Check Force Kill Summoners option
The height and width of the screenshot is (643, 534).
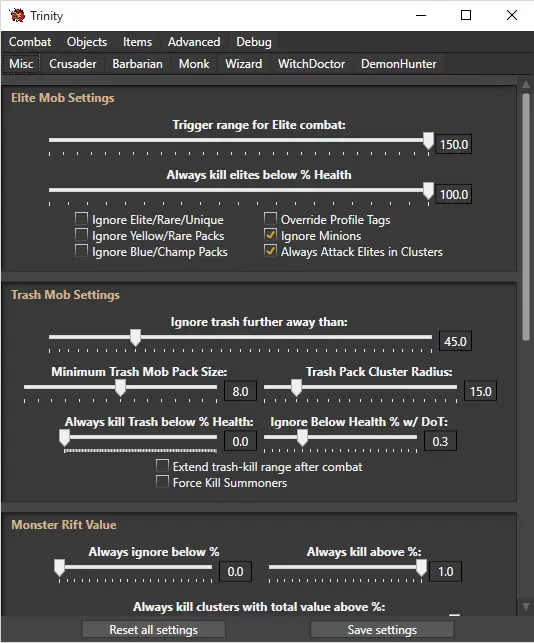tap(162, 481)
